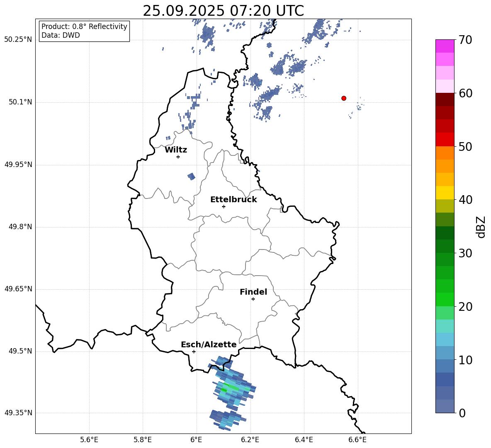Click the red dot radar marker

coord(344,98)
